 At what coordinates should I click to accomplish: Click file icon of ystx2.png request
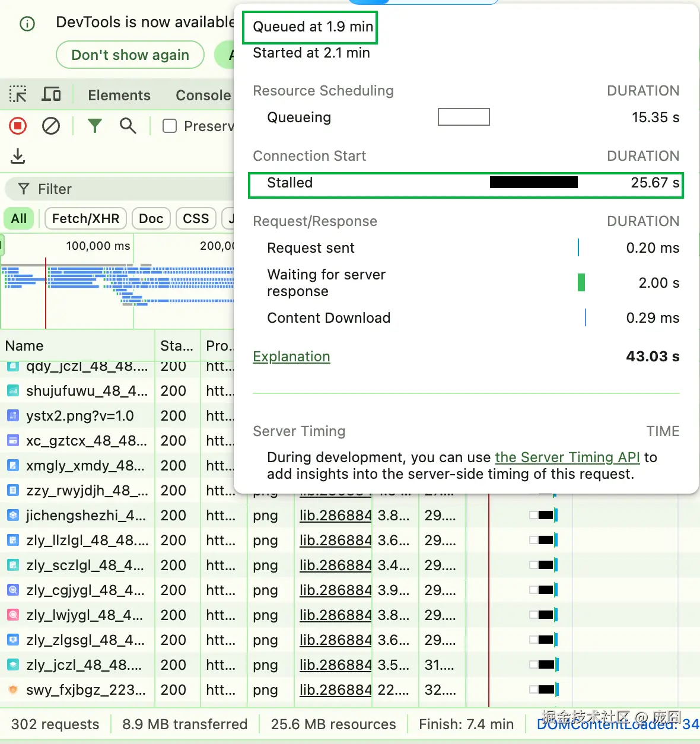tap(12, 416)
